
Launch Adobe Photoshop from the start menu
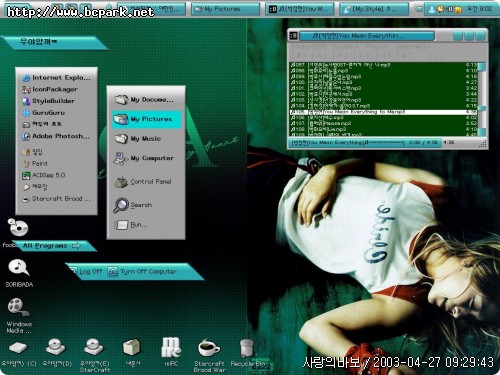56,136
